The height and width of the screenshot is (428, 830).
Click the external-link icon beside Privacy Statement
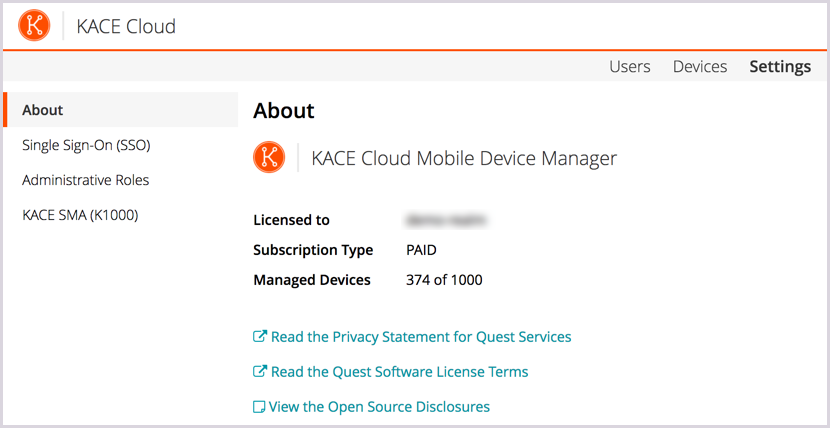(260, 337)
